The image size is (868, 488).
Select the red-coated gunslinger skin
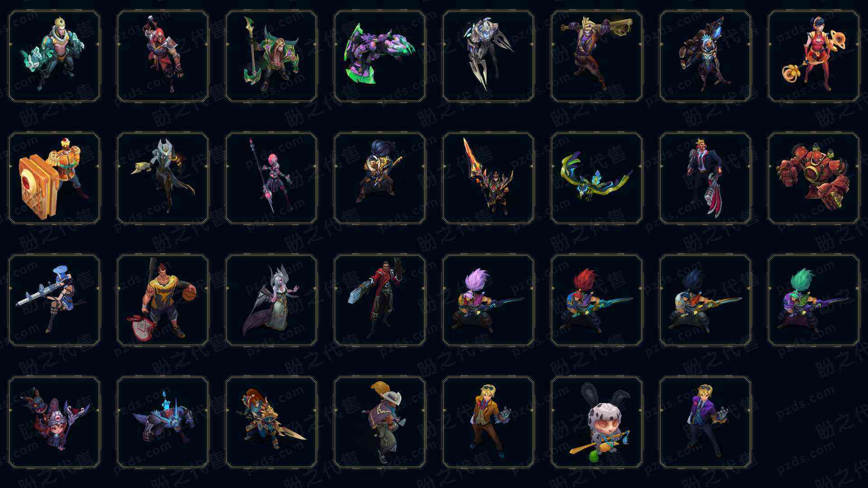[x=379, y=300]
